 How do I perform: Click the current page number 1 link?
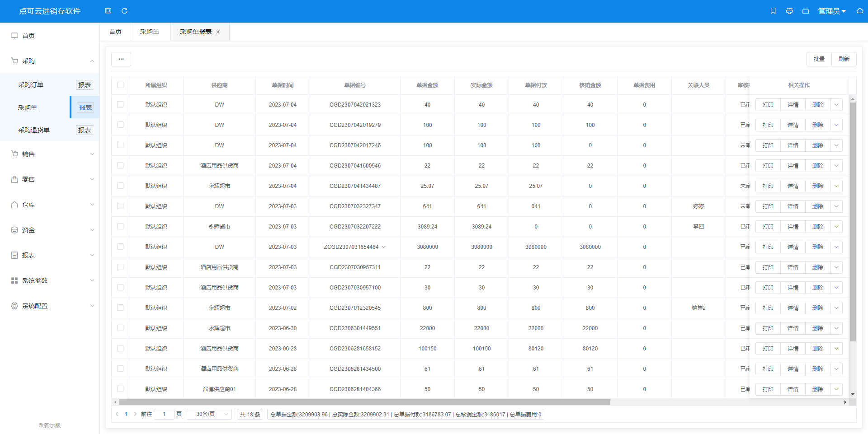click(126, 414)
